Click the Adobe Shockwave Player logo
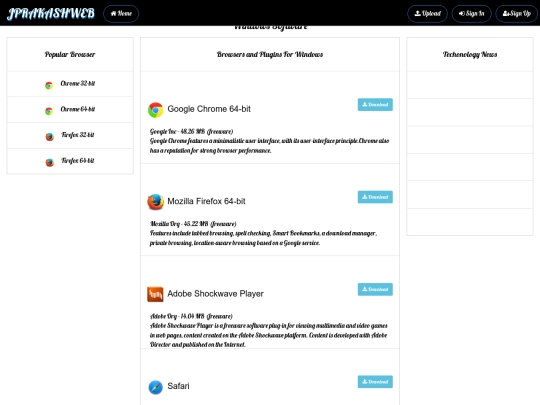This screenshot has height=405, width=540. pos(155,294)
